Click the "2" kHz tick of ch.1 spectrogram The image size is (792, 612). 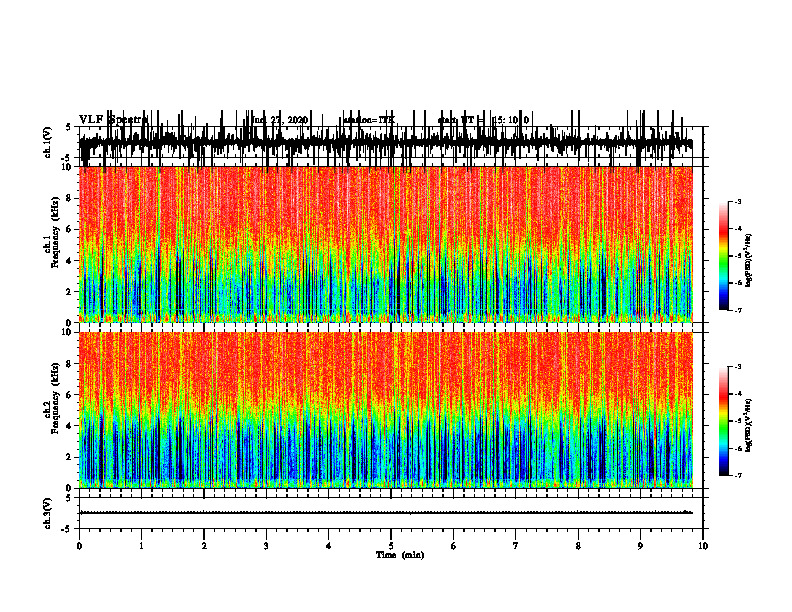tap(70, 291)
